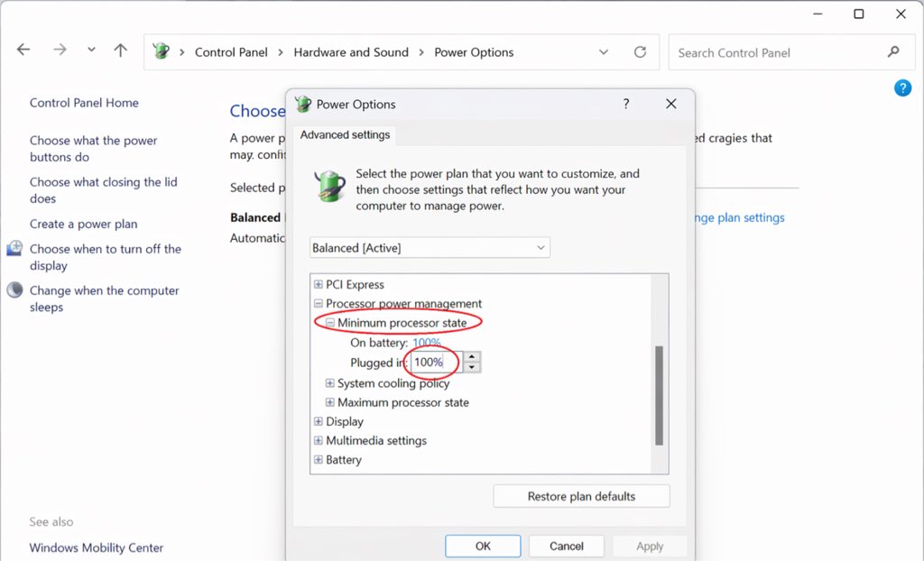The image size is (924, 561).
Task: Click the On battery 100% value
Action: tap(427, 343)
